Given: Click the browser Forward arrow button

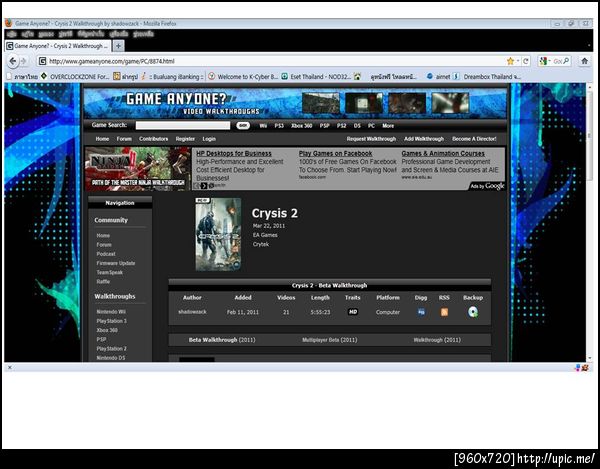Looking at the screenshot, I should point(24,61).
